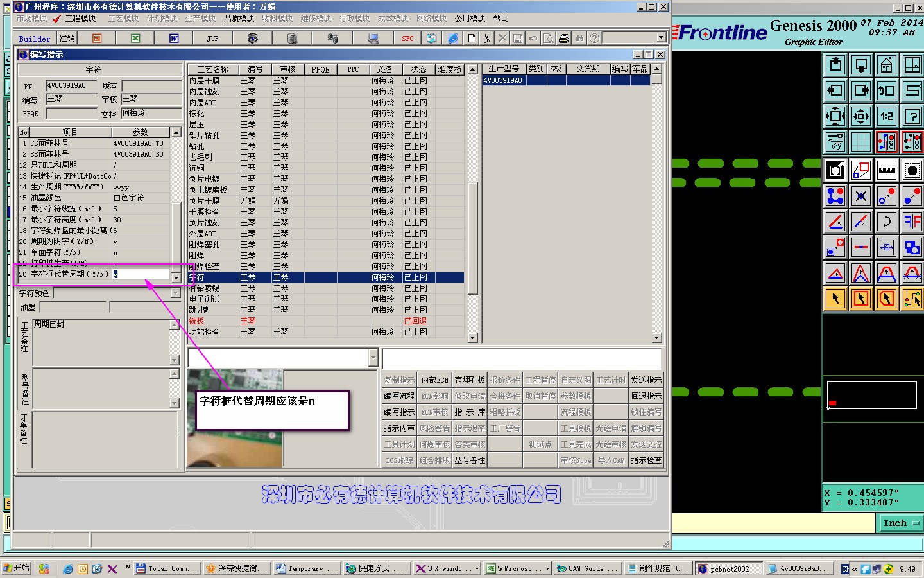Screen dimensions: 924x578
Task: Click the PN input field
Action: point(71,85)
